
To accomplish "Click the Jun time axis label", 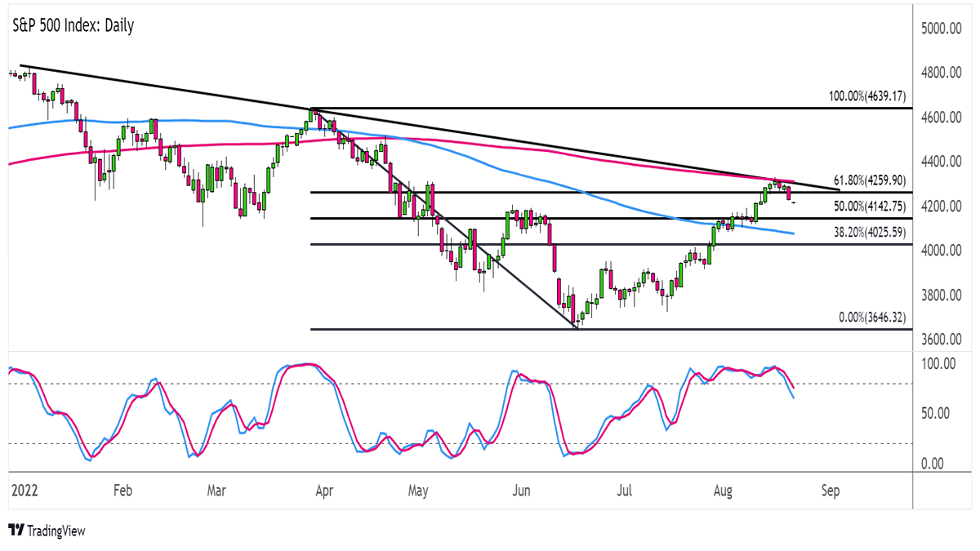I will point(521,491).
